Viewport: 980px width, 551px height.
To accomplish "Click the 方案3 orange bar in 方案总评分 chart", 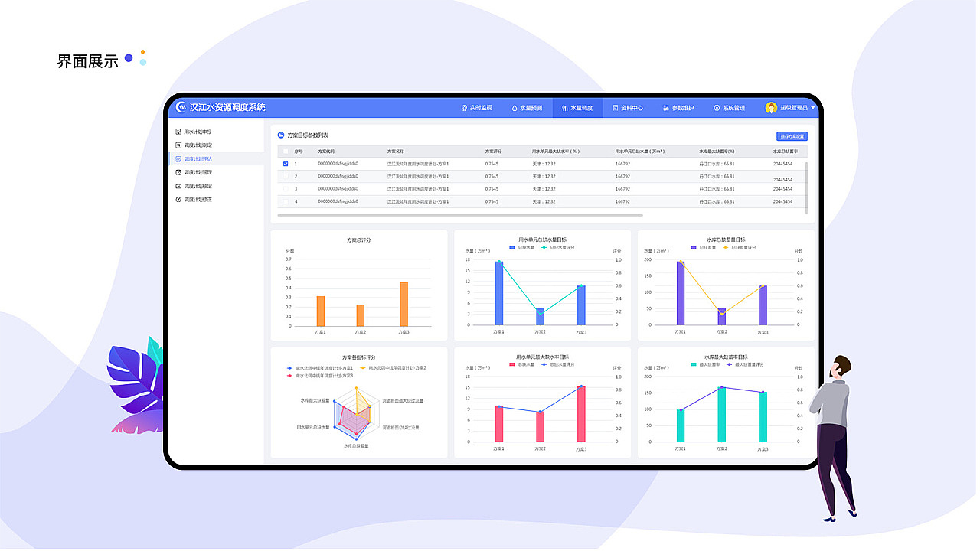I will click(403, 304).
